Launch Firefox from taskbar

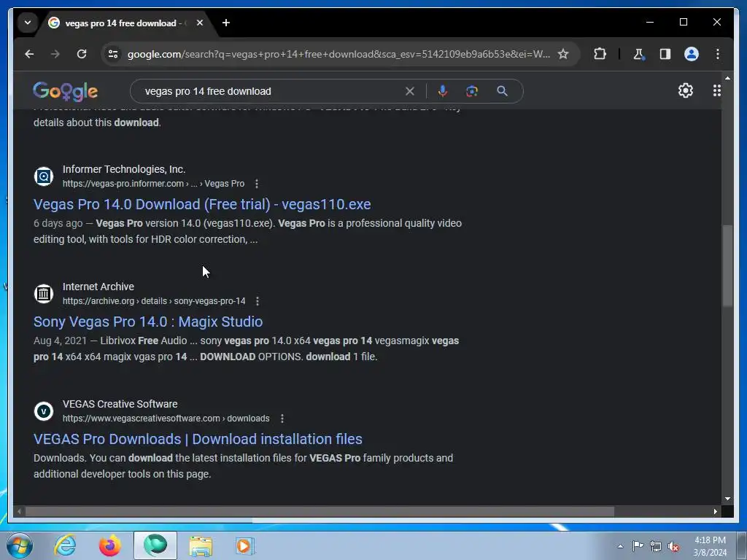pyautogui.click(x=110, y=545)
